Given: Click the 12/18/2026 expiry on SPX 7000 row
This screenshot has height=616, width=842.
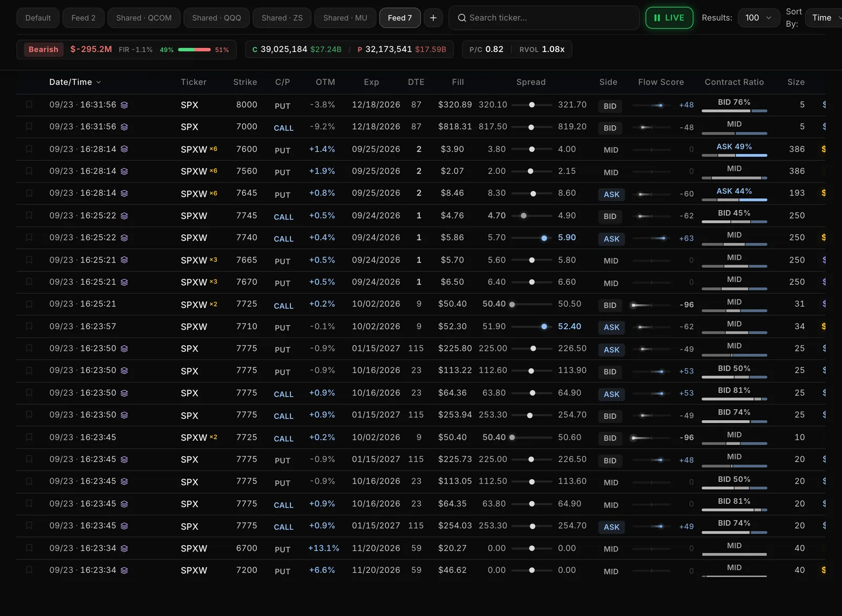Looking at the screenshot, I should (376, 127).
